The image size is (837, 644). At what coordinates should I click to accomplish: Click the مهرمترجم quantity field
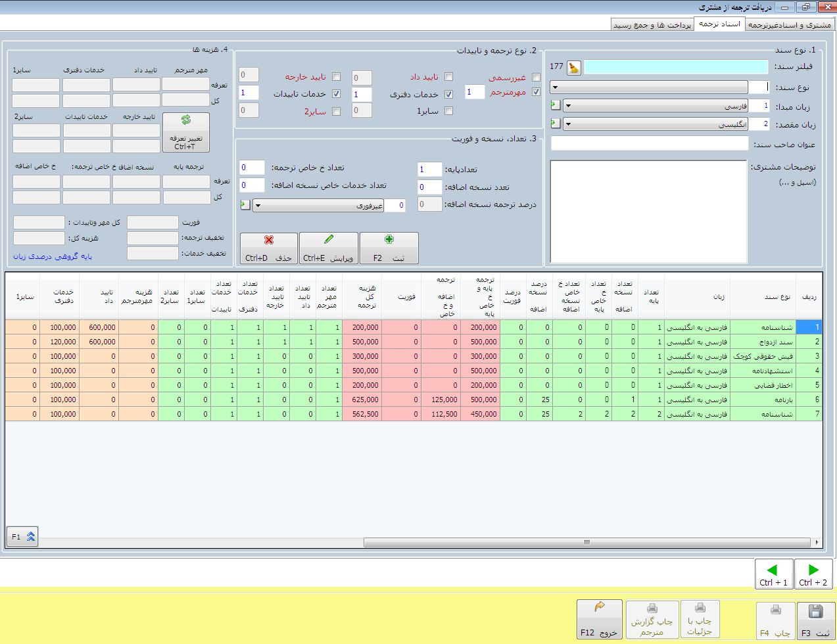pyautogui.click(x=475, y=92)
